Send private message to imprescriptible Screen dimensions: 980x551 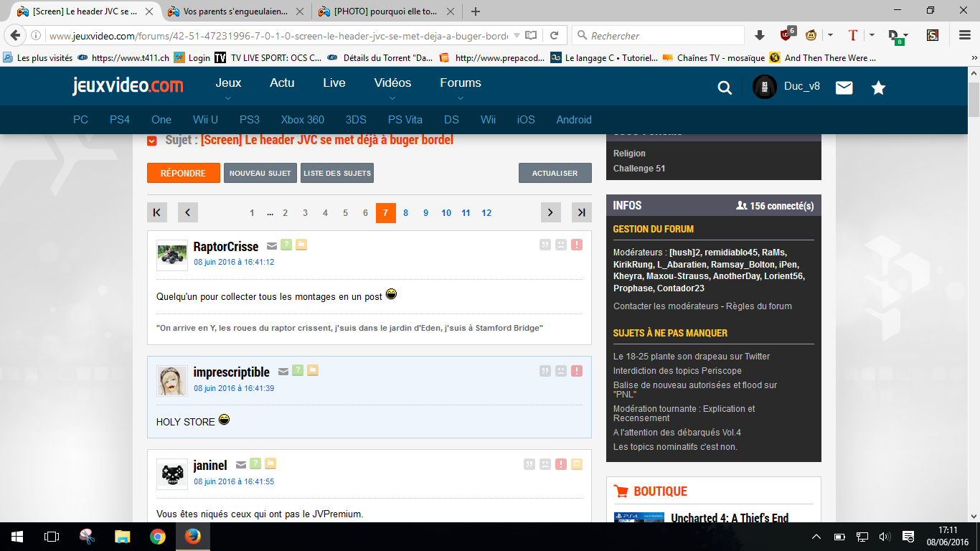coord(283,372)
